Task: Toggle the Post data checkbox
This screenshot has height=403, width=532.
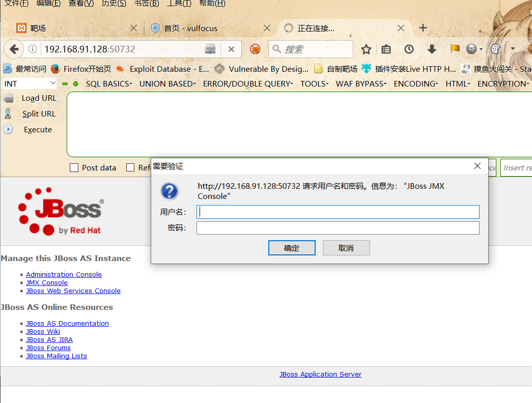Action: (x=74, y=167)
